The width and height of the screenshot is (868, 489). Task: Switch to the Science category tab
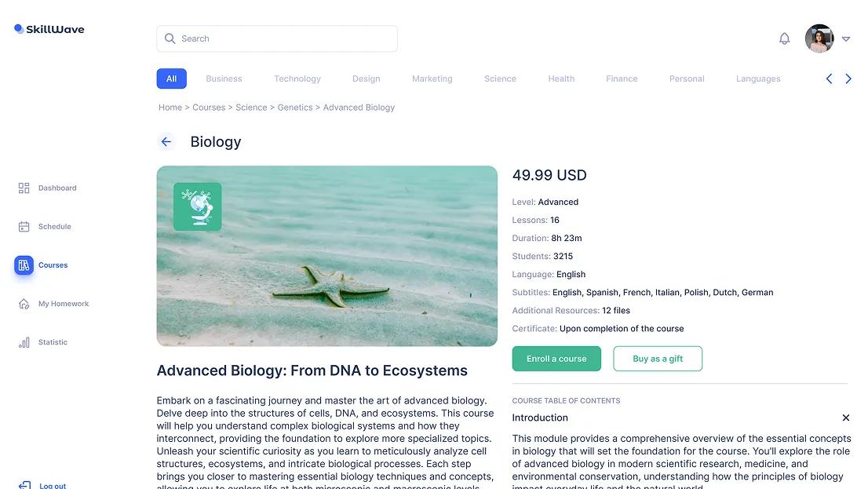(500, 78)
